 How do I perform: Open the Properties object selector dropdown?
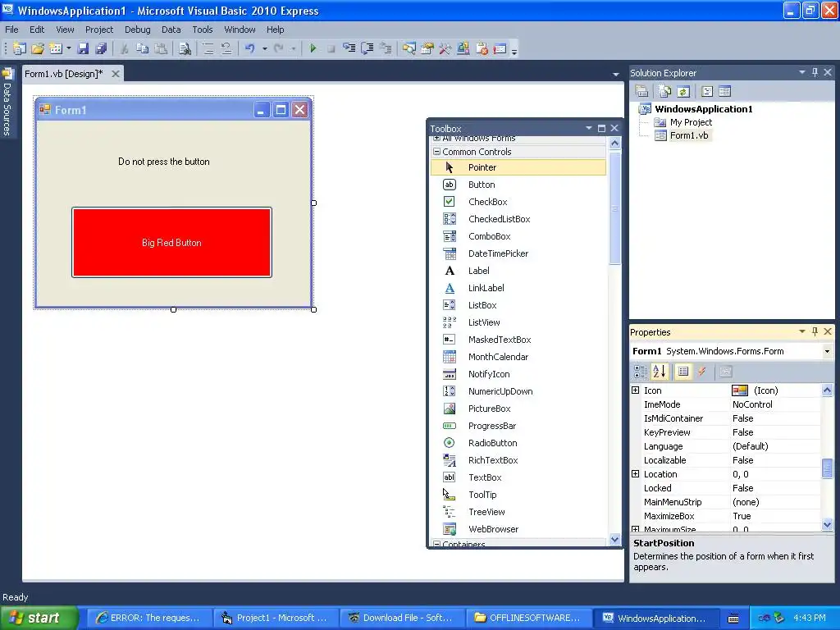tap(827, 351)
